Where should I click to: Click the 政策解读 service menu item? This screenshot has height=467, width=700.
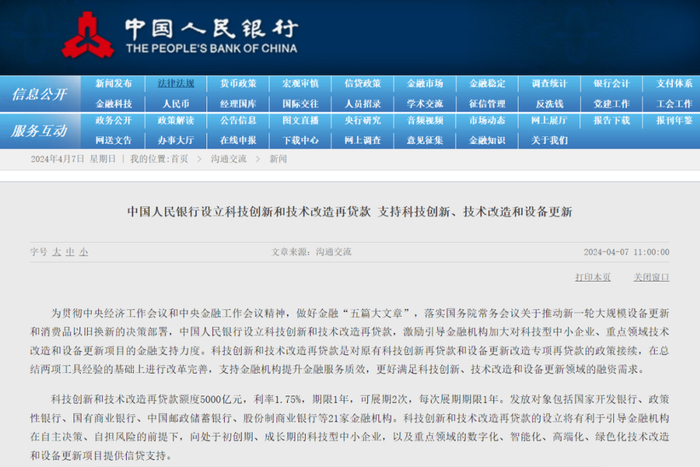coord(176,121)
